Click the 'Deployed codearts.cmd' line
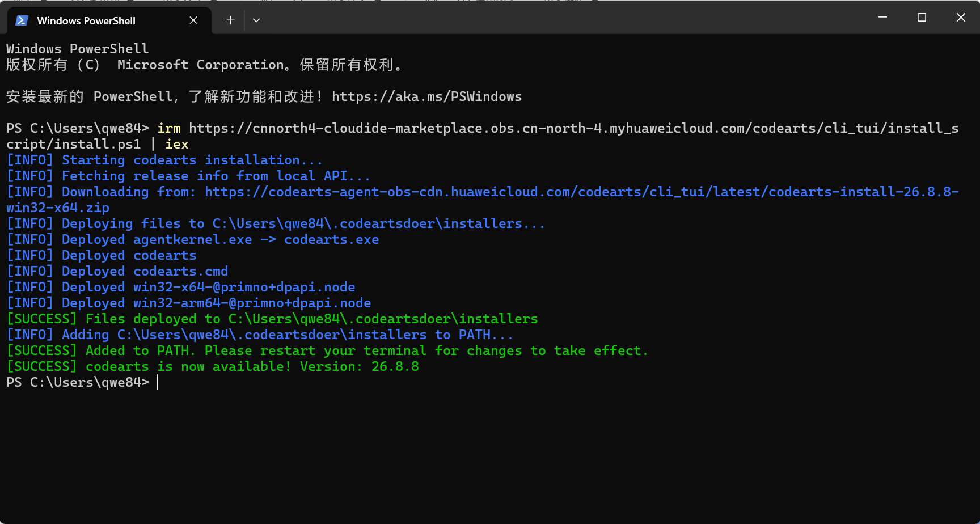Image resolution: width=980 pixels, height=524 pixels. pyautogui.click(x=117, y=271)
